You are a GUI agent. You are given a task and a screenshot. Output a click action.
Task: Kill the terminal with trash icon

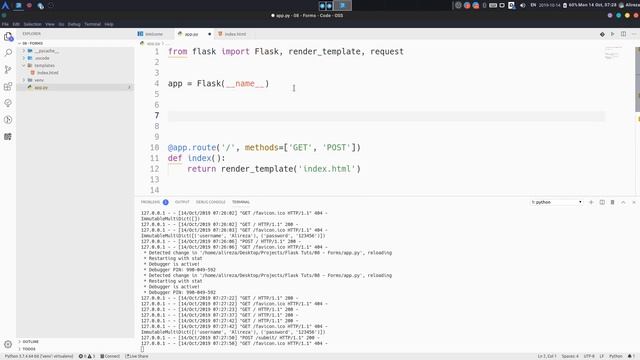[x=613, y=202]
